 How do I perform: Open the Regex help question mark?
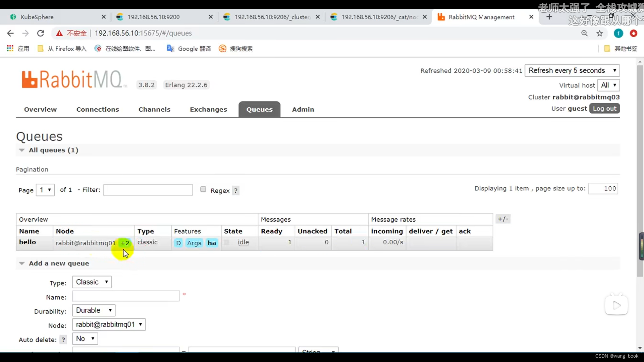pyautogui.click(x=236, y=191)
